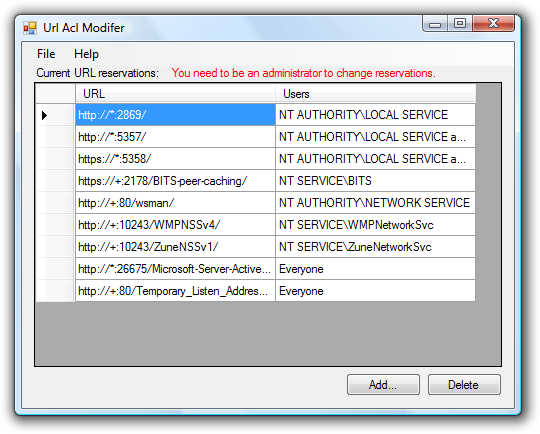The width and height of the screenshot is (540, 434).
Task: Select the Temporary_Listen_Addresses row header
Action: point(55,291)
